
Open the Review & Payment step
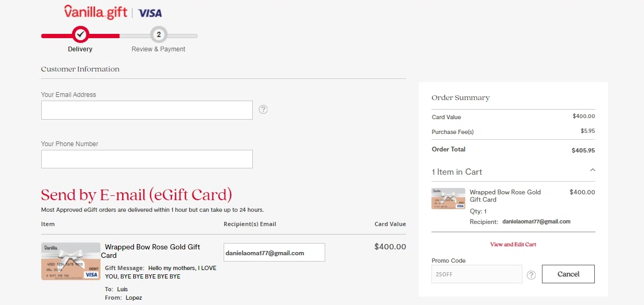tap(159, 49)
